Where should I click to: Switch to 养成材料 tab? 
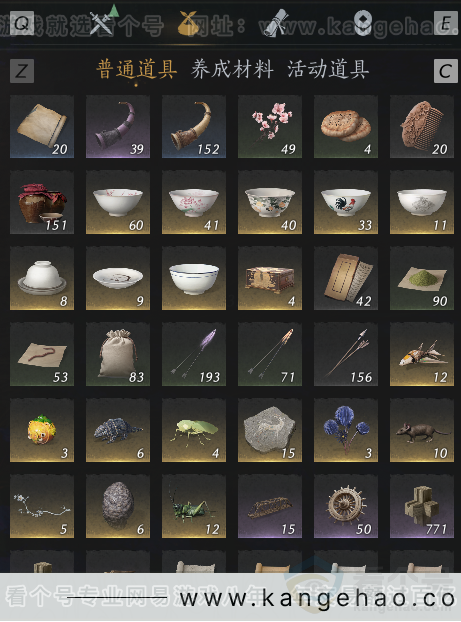232,70
